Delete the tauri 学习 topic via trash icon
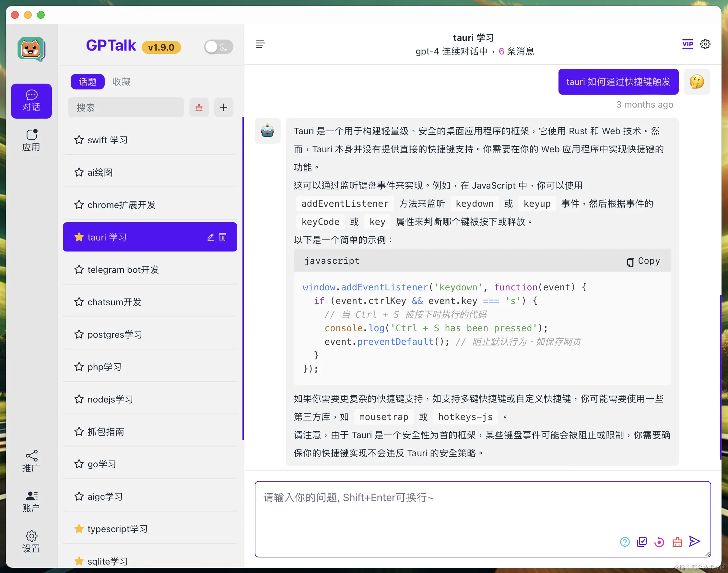 tap(222, 237)
